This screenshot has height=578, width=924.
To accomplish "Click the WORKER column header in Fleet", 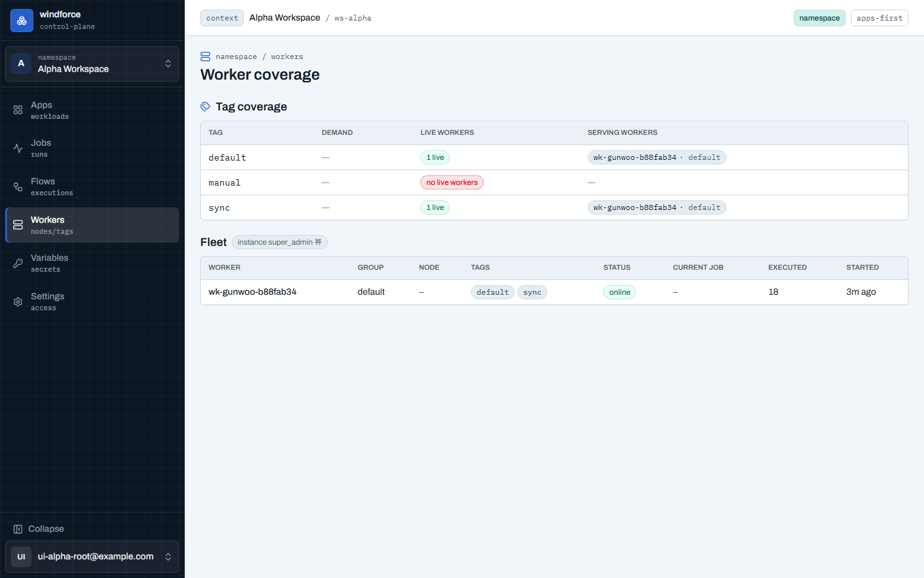I will point(225,267).
